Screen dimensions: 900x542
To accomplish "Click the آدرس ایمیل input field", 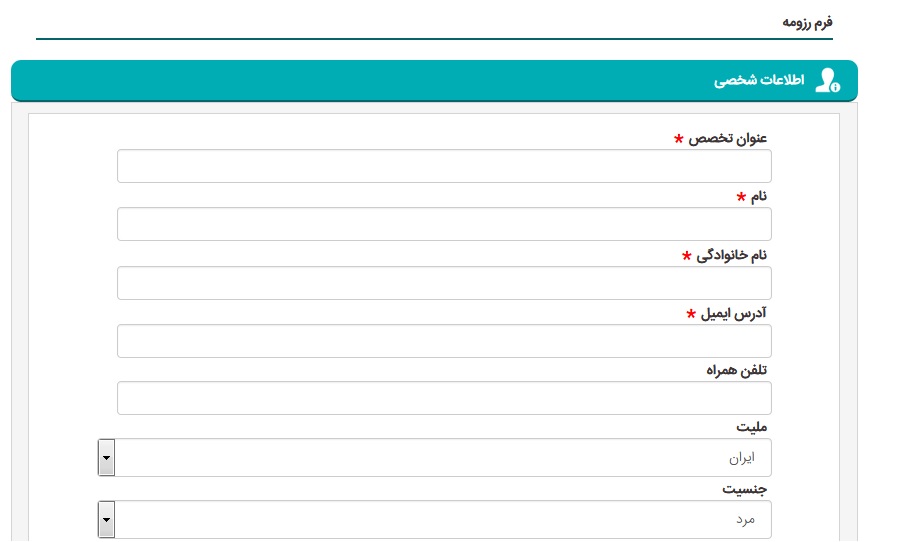I will [444, 341].
